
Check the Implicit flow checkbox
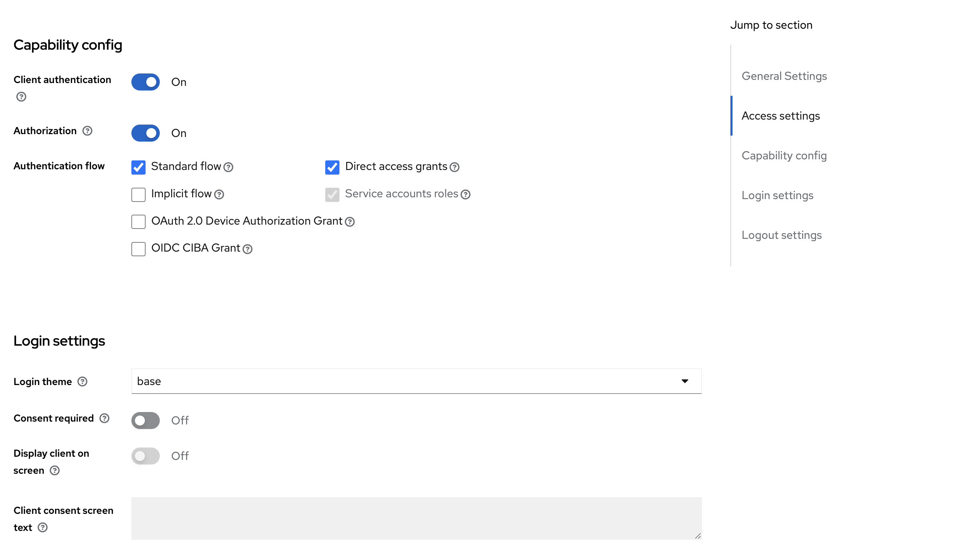click(138, 195)
